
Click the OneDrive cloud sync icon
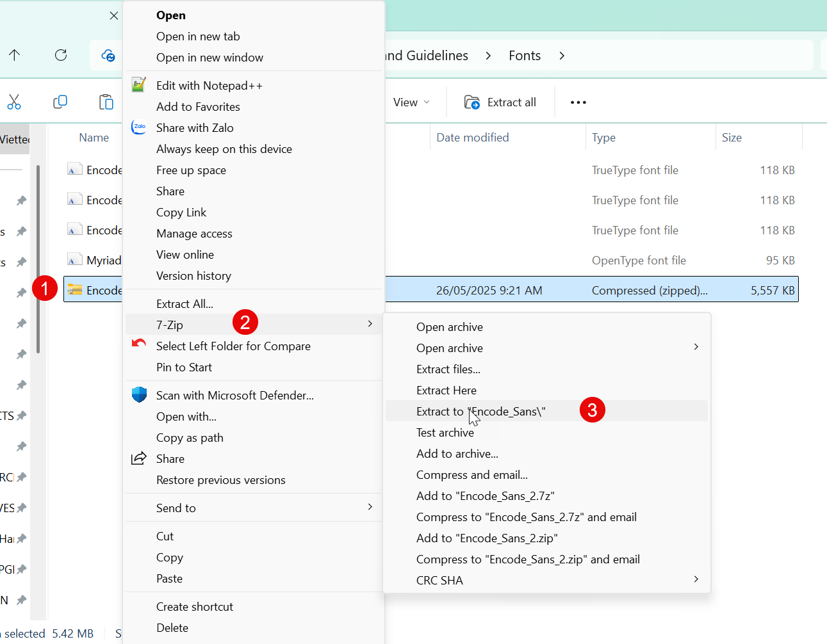(x=108, y=56)
